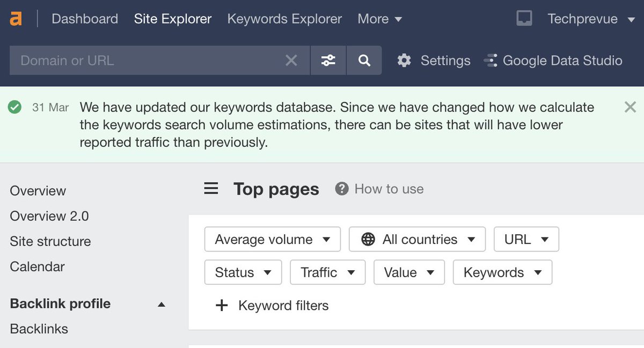This screenshot has height=348, width=644.
Task: Open Site structure report
Action: click(50, 241)
